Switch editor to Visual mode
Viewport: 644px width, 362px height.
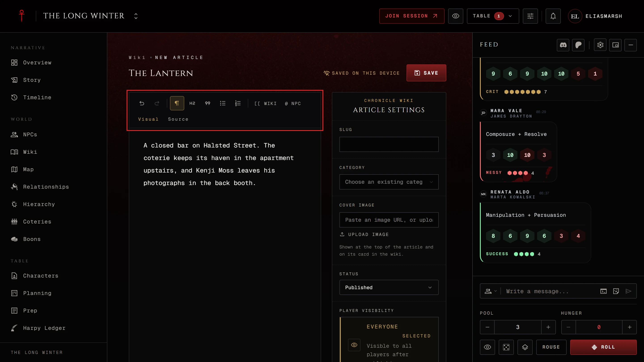148,119
